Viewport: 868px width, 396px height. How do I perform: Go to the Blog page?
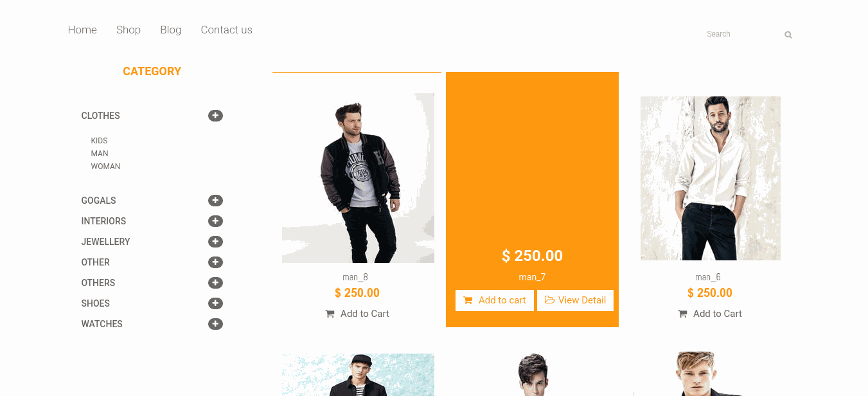click(x=170, y=30)
